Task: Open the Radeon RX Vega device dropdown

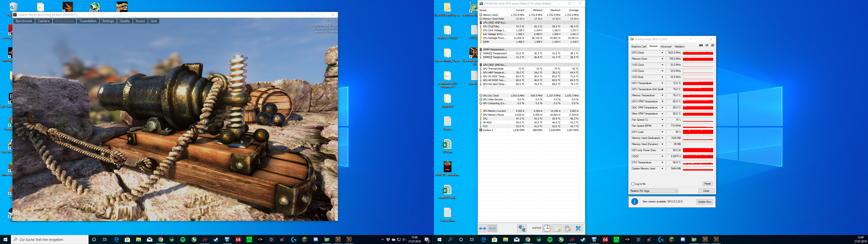Action: coord(654,191)
